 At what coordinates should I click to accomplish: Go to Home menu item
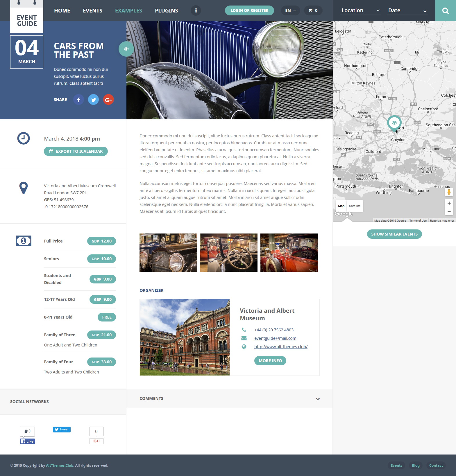[x=62, y=10]
